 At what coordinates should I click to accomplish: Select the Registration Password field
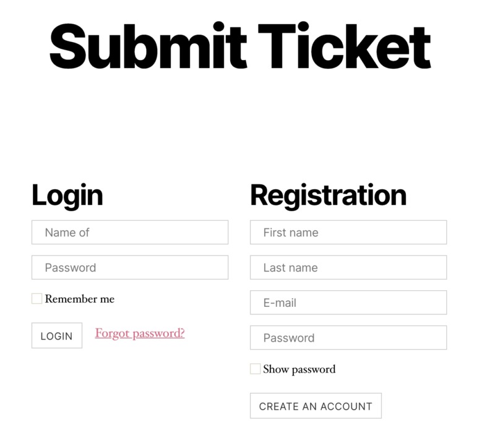(348, 338)
